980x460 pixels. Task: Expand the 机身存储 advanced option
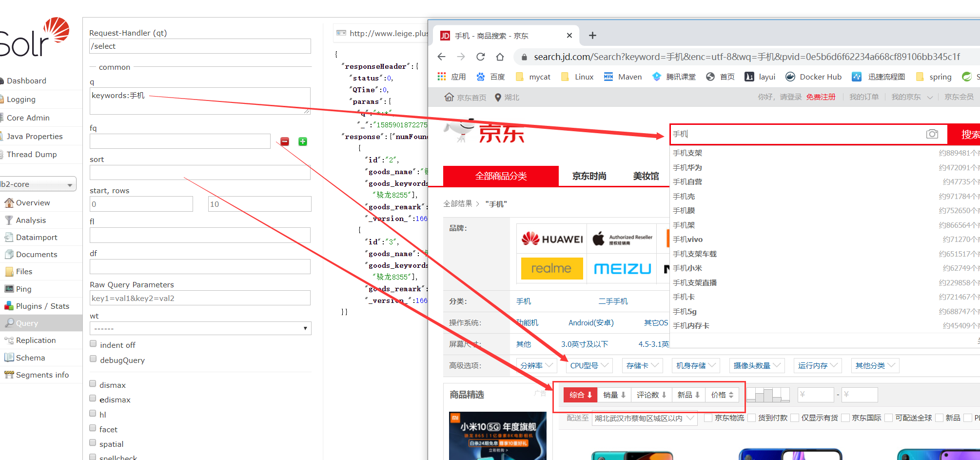pyautogui.click(x=696, y=365)
